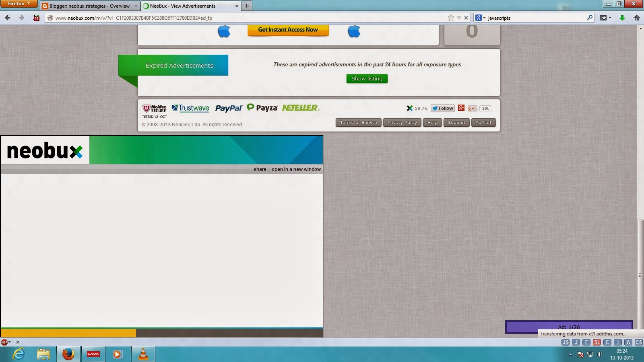Click Get Instant Access Now button
This screenshot has width=644, height=362.
288,30
